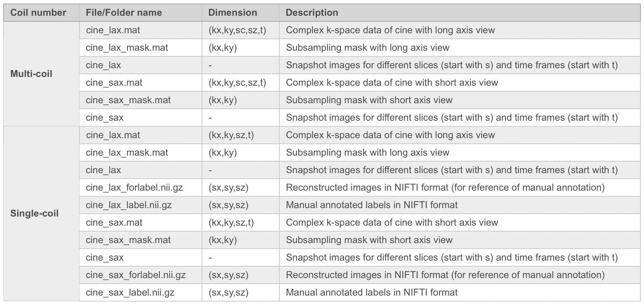
Task: Select the cine_lax_label.nii.gz file name cell
Action: (x=129, y=205)
